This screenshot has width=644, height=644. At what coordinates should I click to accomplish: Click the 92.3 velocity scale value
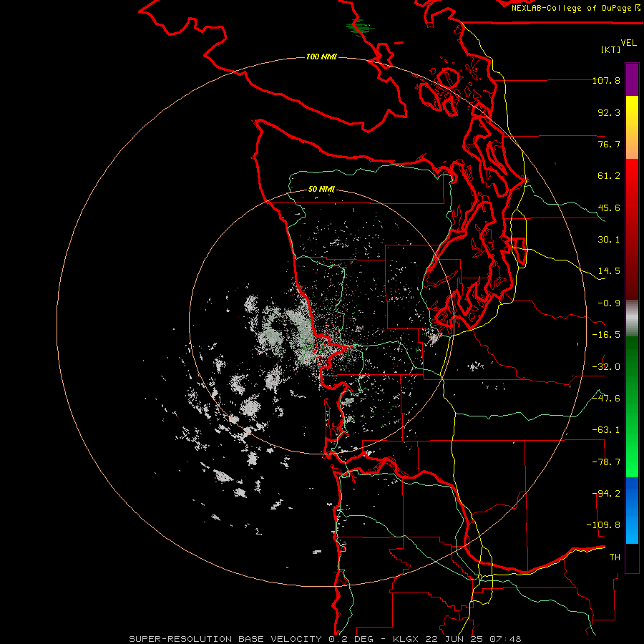(609, 112)
